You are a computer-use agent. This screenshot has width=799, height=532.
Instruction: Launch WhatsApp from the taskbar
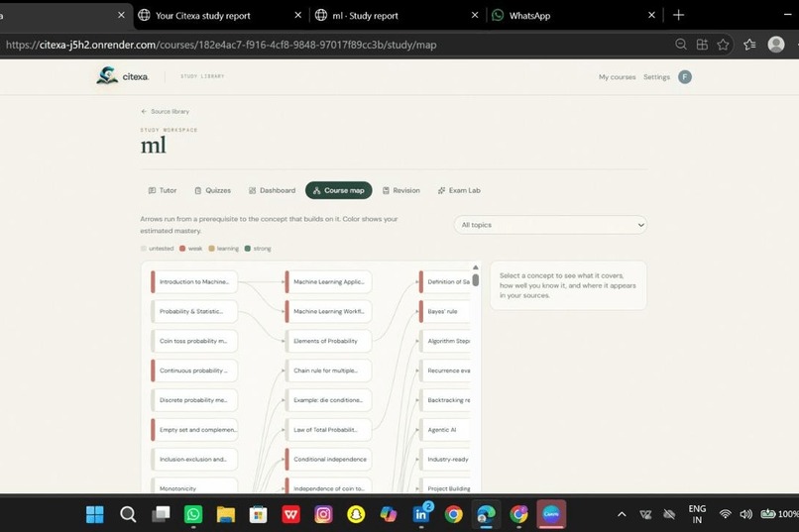[x=193, y=514]
